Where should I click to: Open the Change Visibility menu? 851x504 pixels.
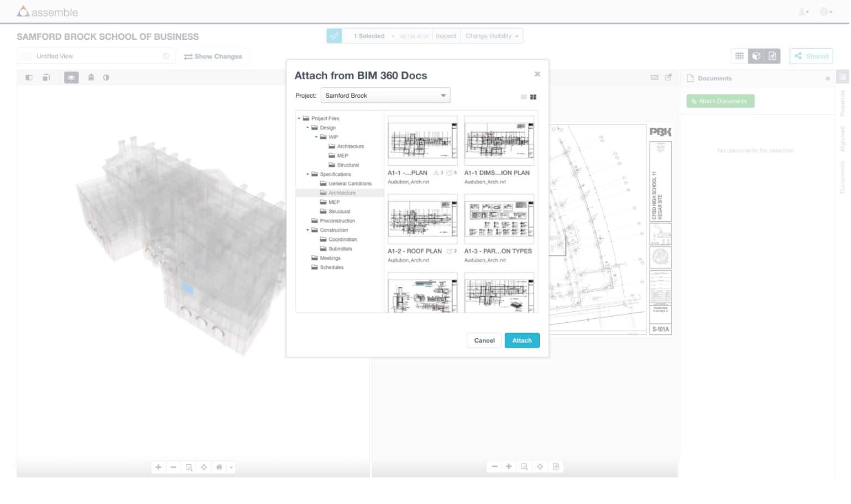491,35
